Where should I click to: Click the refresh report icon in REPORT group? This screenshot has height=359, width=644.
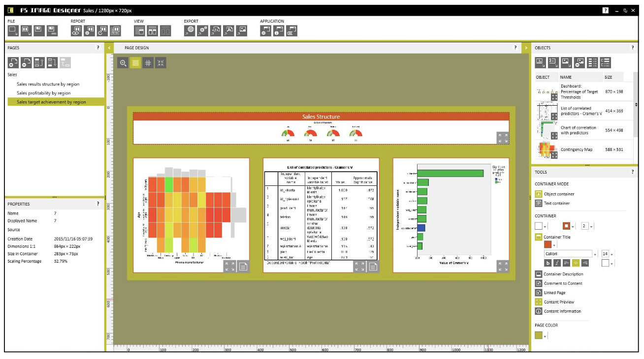point(102,31)
